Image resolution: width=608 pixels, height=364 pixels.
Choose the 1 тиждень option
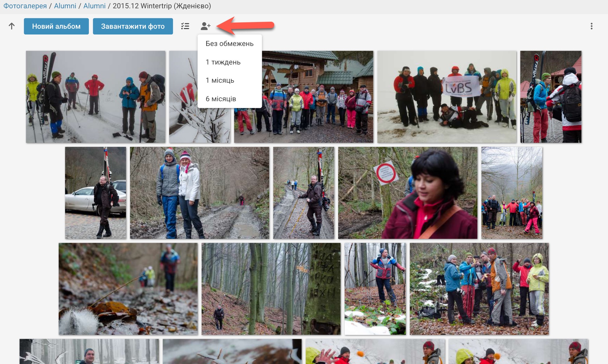[x=223, y=62]
